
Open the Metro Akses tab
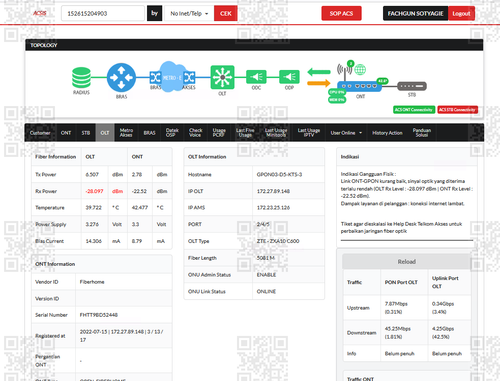pos(126,133)
